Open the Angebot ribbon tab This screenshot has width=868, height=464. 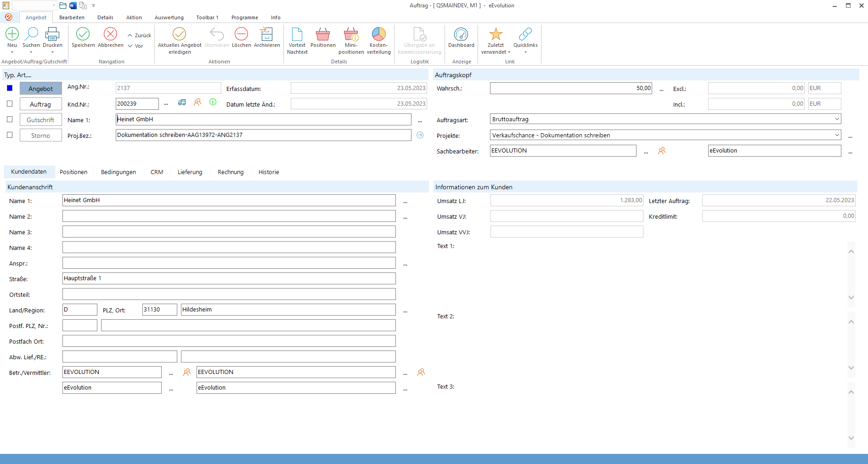[36, 17]
